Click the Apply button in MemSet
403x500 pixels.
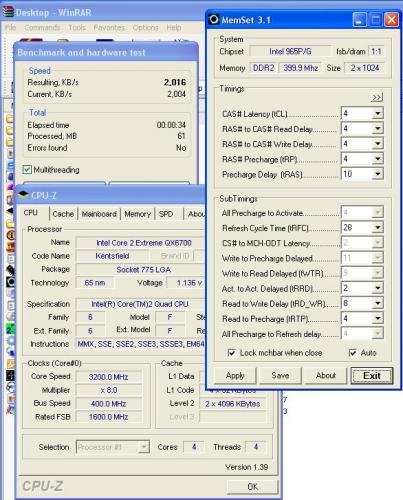tap(235, 376)
